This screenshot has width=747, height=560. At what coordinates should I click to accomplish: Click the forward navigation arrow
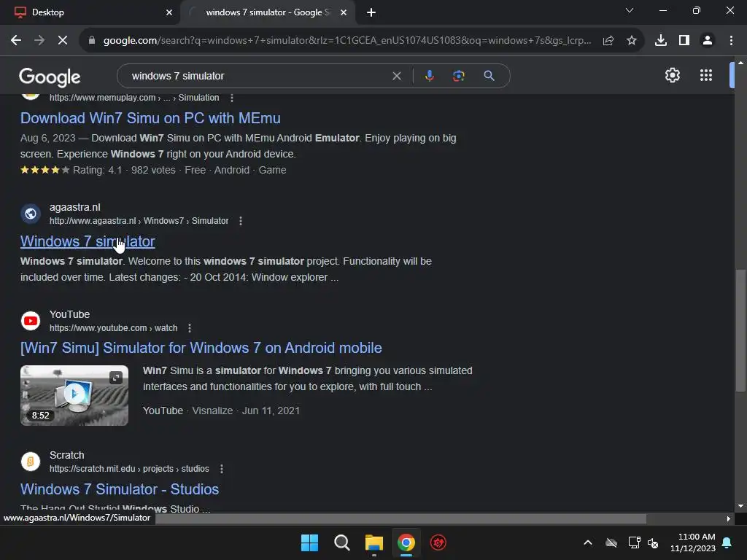(x=39, y=41)
